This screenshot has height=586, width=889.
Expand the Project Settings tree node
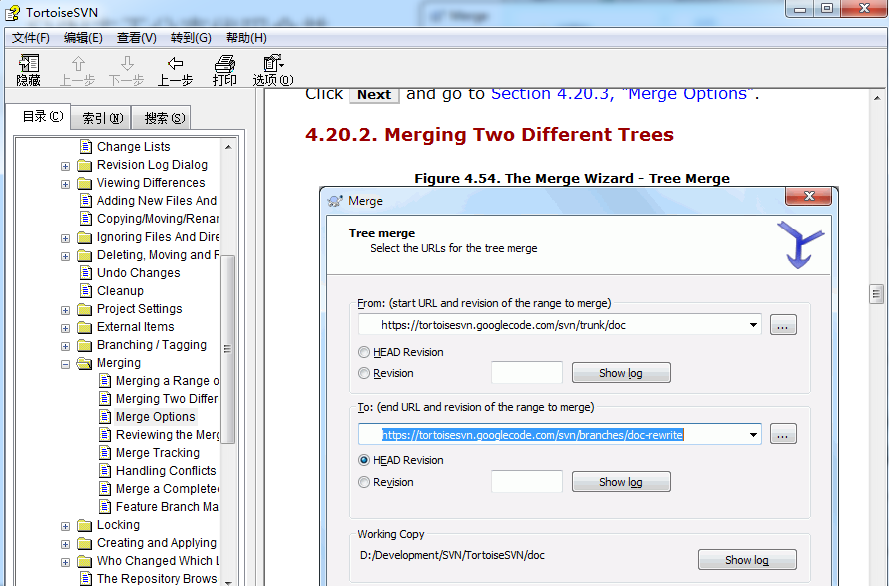click(65, 310)
